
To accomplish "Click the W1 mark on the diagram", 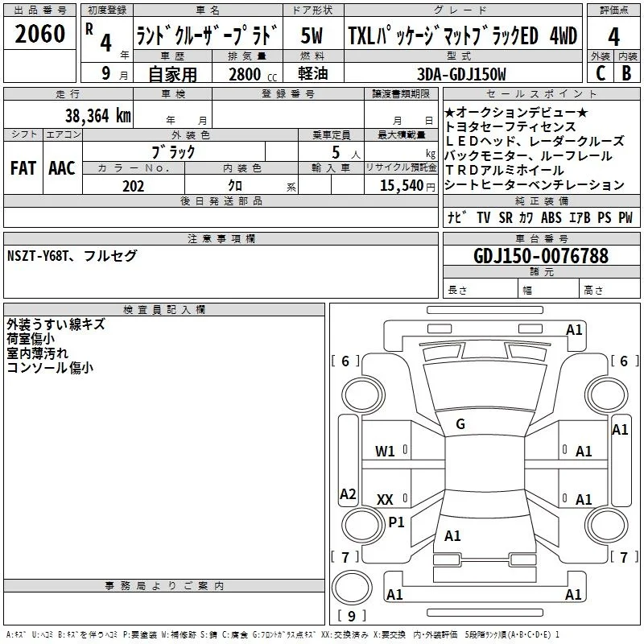I will (x=385, y=452).
